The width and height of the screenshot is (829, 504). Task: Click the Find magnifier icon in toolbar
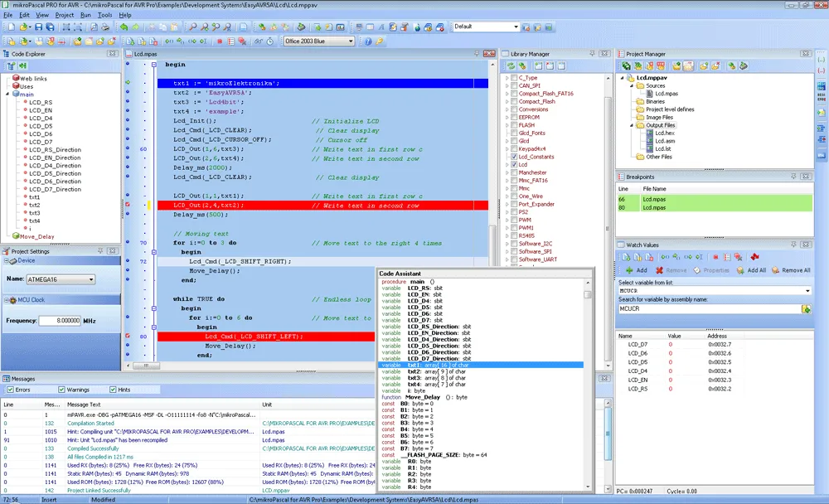click(193, 27)
